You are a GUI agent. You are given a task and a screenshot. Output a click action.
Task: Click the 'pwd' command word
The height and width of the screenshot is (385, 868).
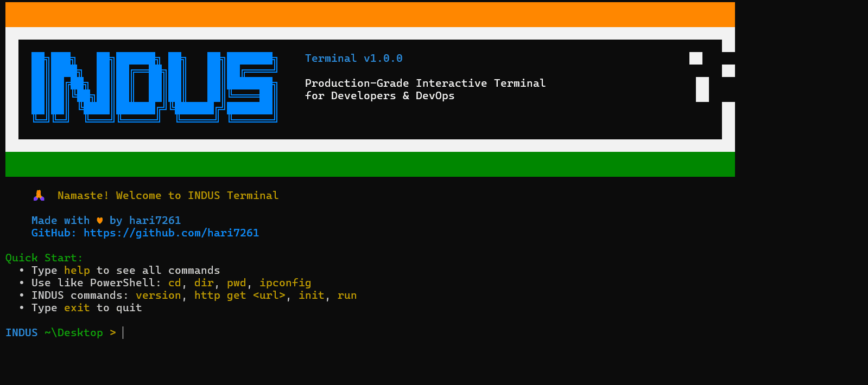coord(237,283)
